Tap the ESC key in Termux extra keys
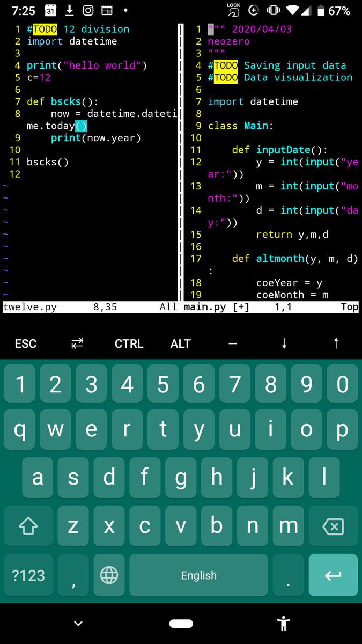This screenshot has width=362, height=644. tap(26, 344)
